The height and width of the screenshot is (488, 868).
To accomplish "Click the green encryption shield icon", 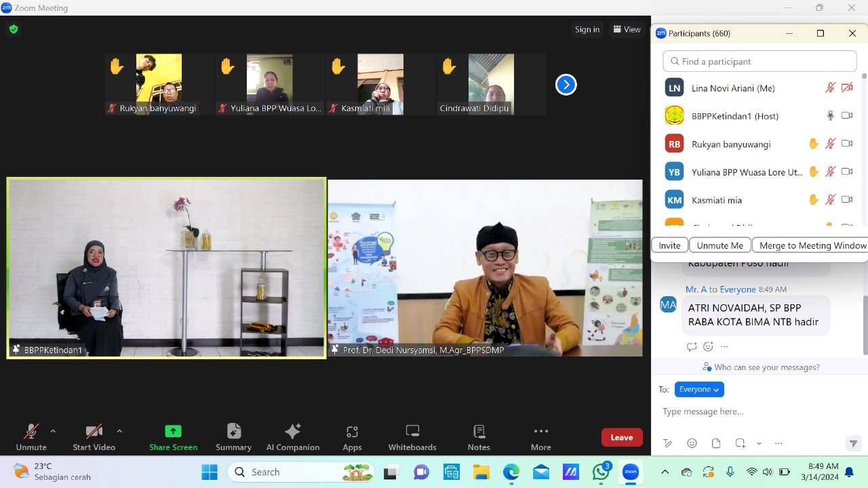I will point(14,29).
